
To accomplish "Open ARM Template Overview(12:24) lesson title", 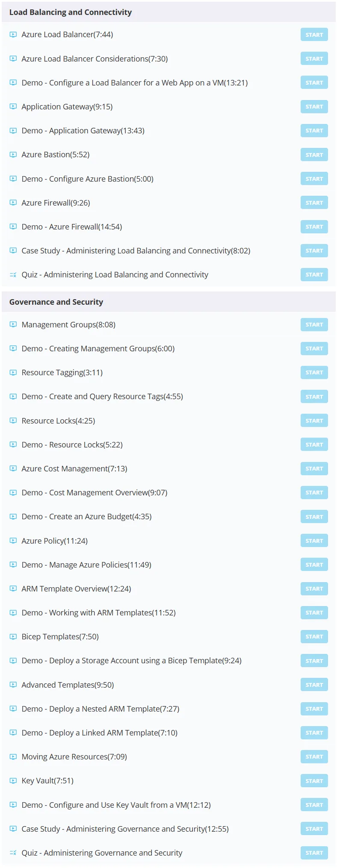I will pos(77,589).
